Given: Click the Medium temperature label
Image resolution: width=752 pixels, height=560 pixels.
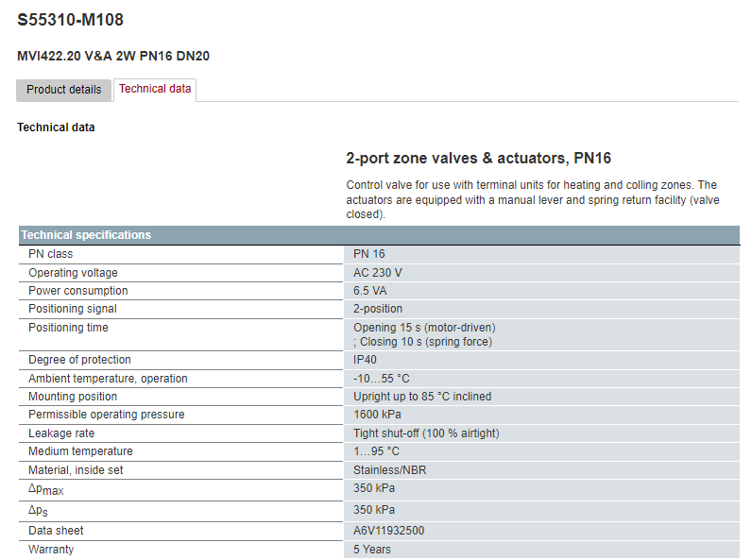Looking at the screenshot, I should pyautogui.click(x=80, y=451).
